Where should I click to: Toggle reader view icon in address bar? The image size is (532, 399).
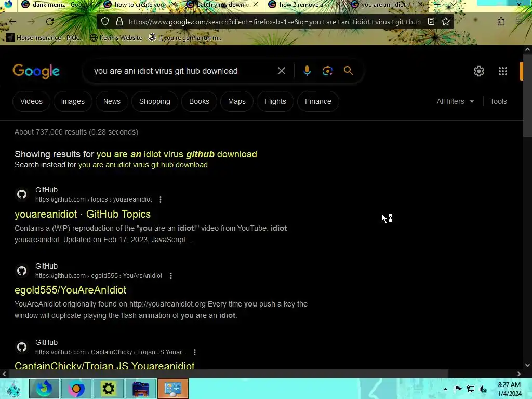[x=431, y=22]
